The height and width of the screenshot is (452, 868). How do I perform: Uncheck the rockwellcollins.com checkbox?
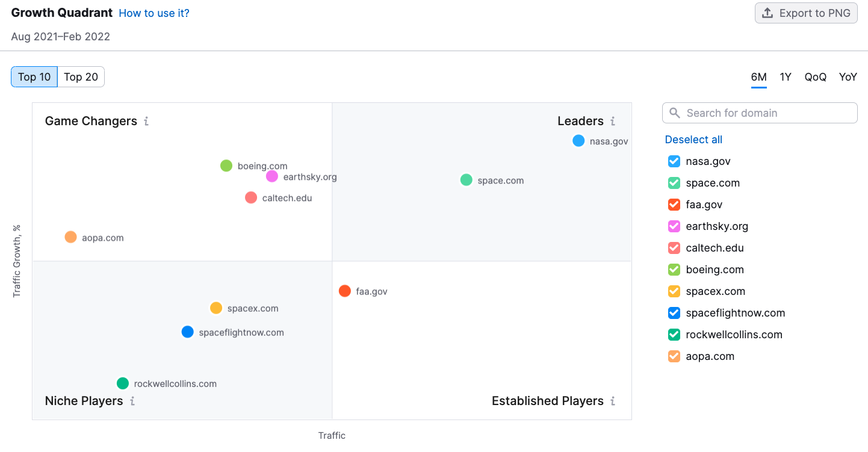coord(674,335)
